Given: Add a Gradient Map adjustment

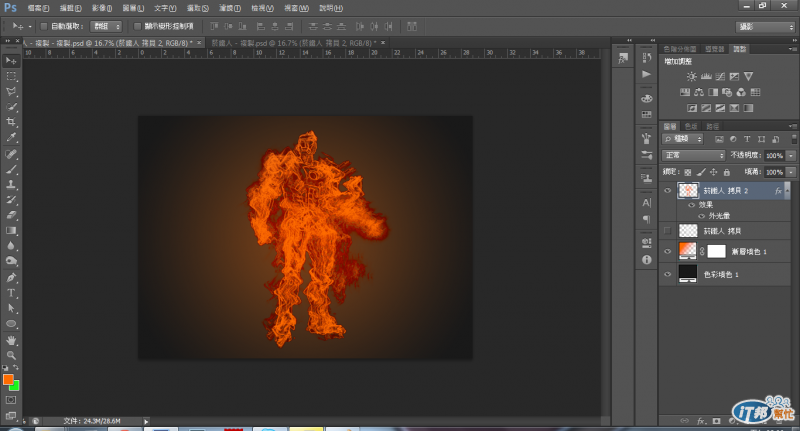Looking at the screenshot, I should pyautogui.click(x=748, y=108).
